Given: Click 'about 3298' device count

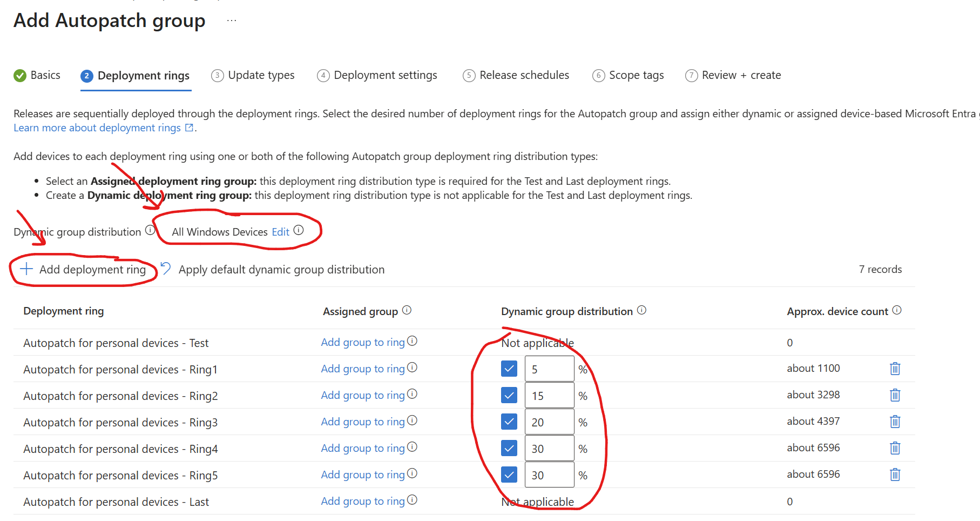Looking at the screenshot, I should coord(813,395).
